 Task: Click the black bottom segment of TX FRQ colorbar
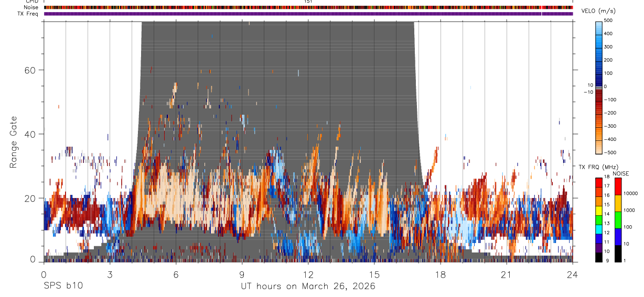pos(599,257)
